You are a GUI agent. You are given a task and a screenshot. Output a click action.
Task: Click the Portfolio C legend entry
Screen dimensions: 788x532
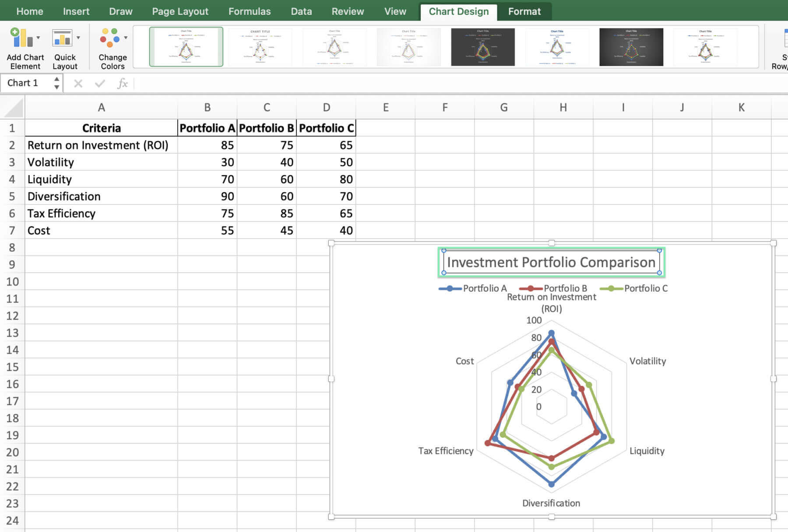click(634, 288)
